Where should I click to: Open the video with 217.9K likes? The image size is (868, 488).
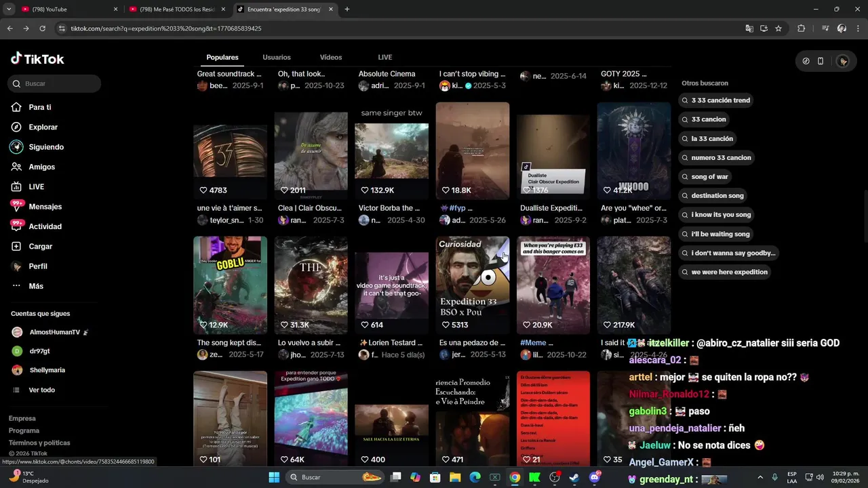pos(634,285)
